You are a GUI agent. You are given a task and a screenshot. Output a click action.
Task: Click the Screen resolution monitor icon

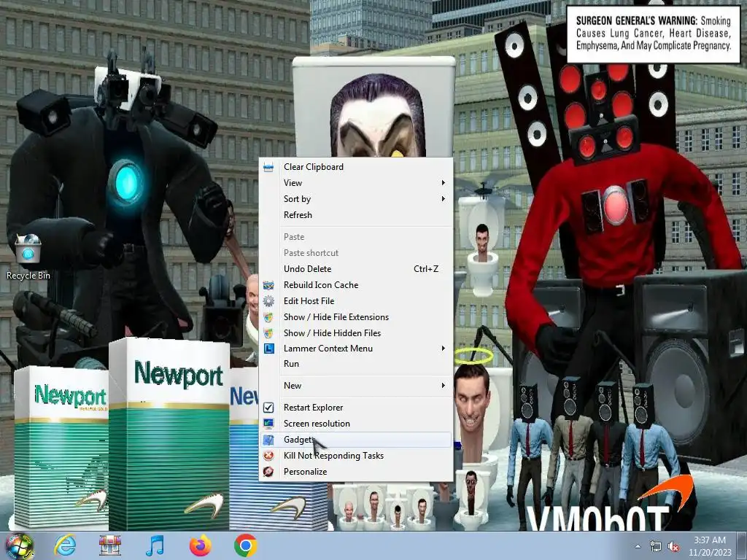[x=268, y=424]
